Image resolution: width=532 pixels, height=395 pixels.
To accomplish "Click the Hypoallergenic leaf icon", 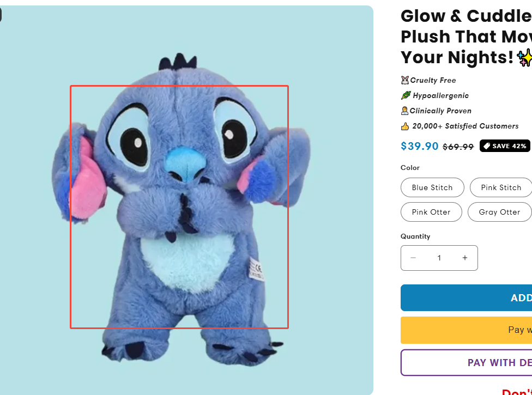I will coord(405,95).
